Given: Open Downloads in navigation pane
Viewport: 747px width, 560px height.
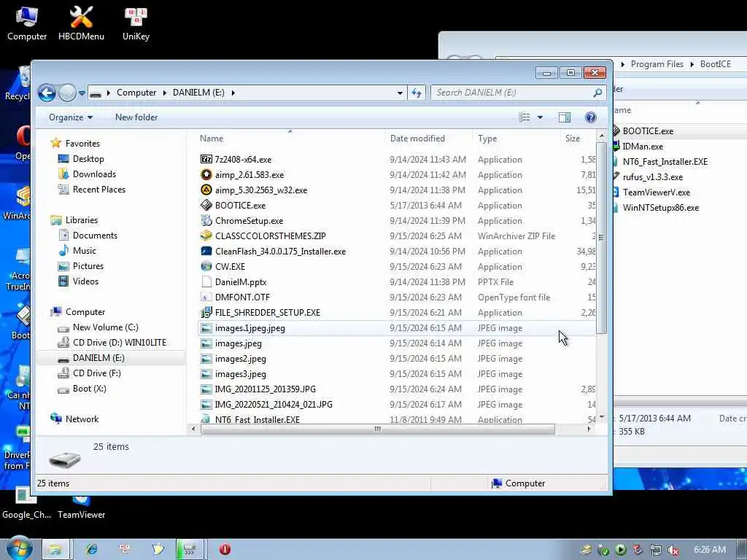Looking at the screenshot, I should [x=94, y=174].
